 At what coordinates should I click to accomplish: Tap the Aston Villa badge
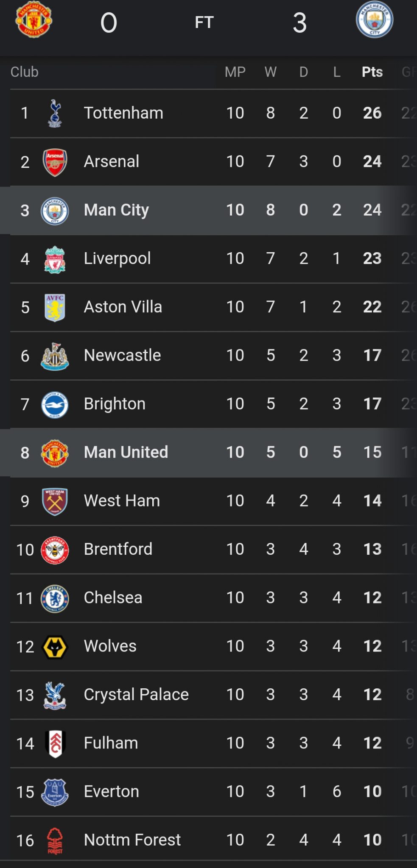point(55,307)
